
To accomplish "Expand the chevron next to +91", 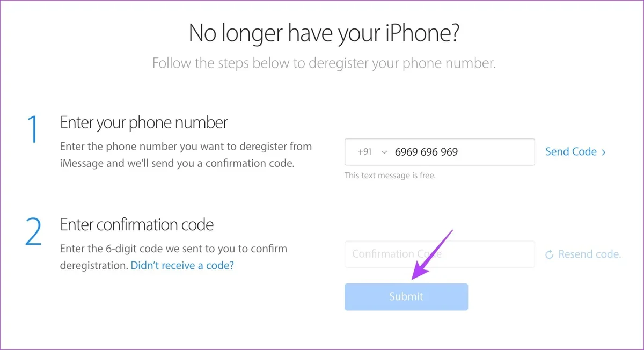I will pos(384,152).
